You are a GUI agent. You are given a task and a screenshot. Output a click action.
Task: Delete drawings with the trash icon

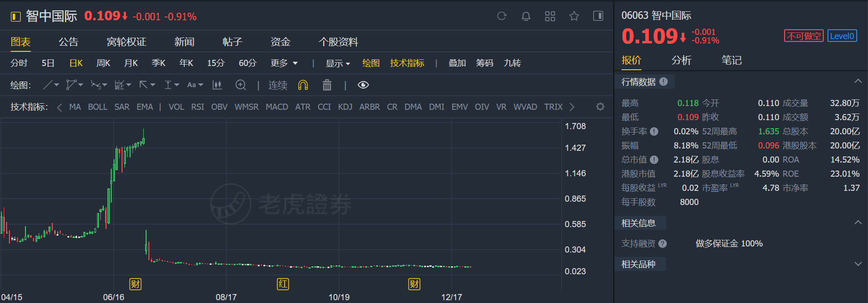tap(327, 85)
